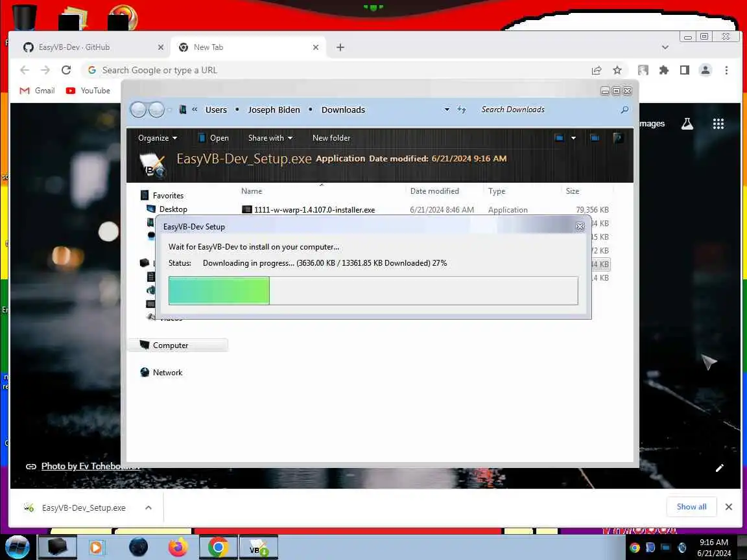Image resolution: width=747 pixels, height=560 pixels.
Task: Click the Search Downloads field
Action: tap(548, 110)
